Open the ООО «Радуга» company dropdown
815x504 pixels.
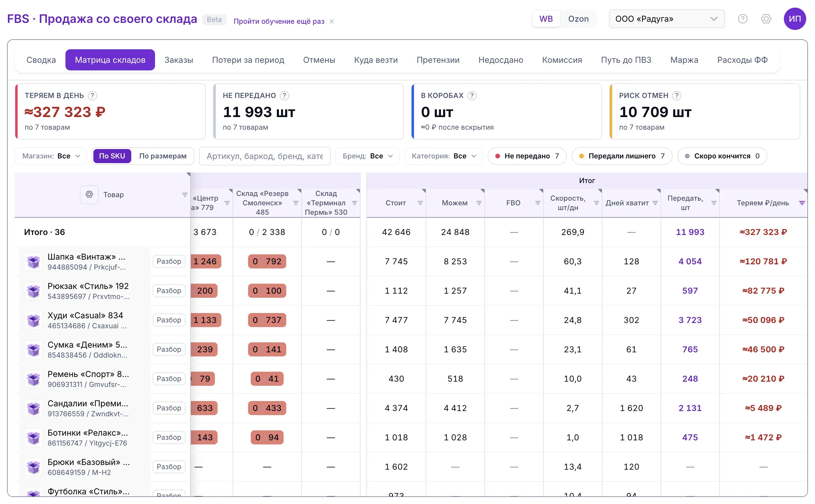tap(666, 19)
